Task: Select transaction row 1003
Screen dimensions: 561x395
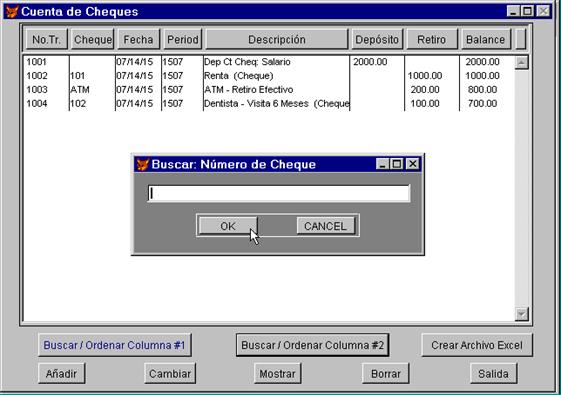Action: pyautogui.click(x=269, y=90)
